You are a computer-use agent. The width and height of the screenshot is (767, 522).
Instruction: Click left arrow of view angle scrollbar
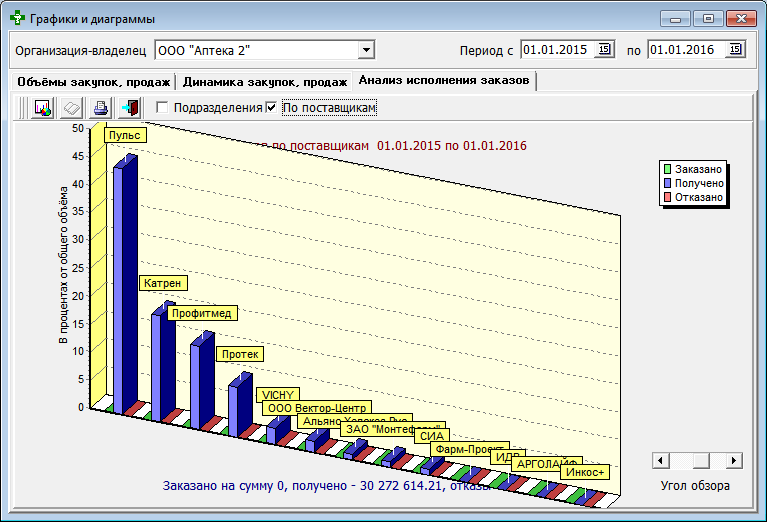659,460
